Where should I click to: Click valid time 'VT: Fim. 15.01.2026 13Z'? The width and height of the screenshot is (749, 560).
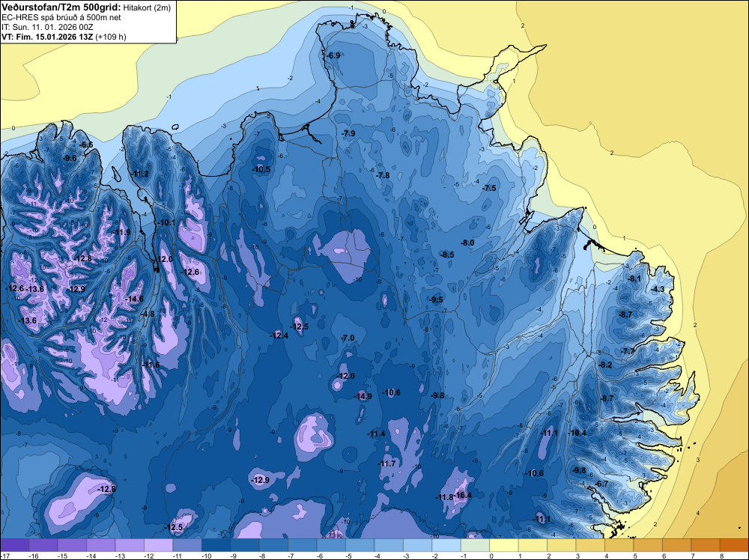click(47, 37)
